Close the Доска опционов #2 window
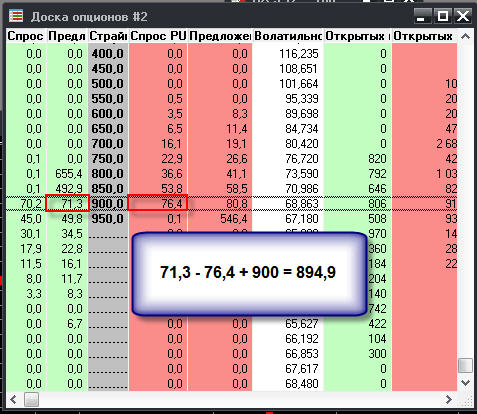477x414 pixels. 463,16
